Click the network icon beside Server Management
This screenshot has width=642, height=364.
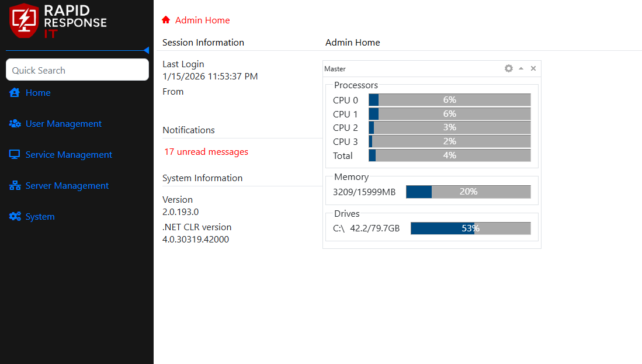tap(15, 186)
